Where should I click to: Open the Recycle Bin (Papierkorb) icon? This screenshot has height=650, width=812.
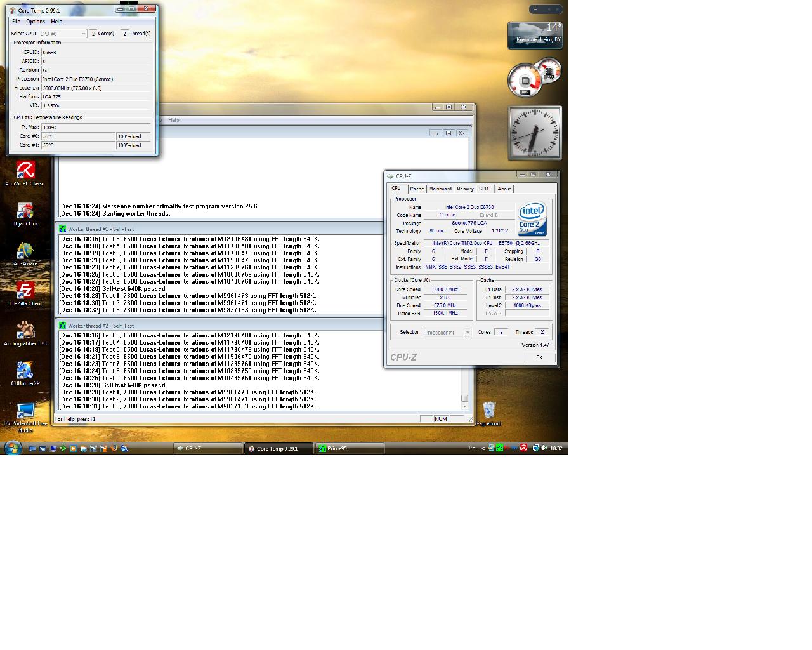click(489, 415)
